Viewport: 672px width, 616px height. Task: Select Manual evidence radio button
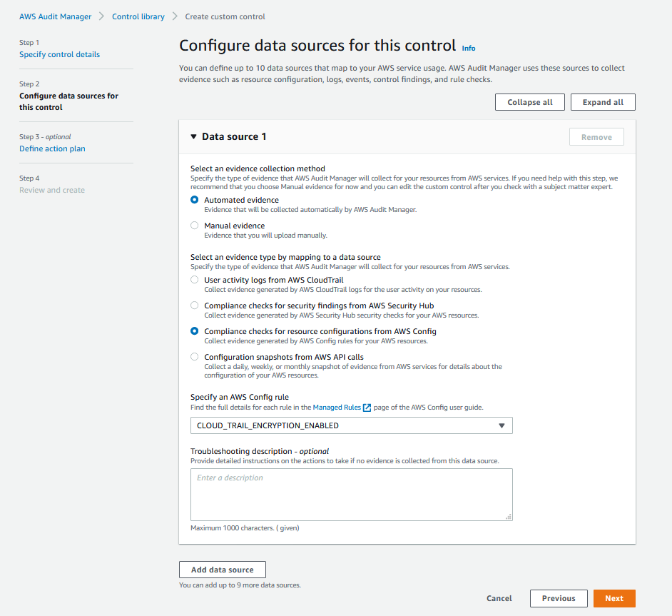(x=195, y=226)
